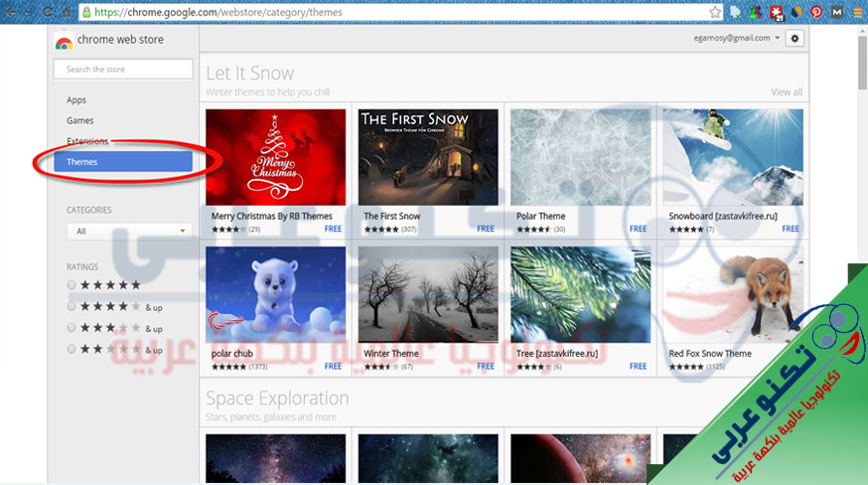Click the orange and blue circle extension icon
This screenshot has width=868, height=485.
[x=796, y=12]
